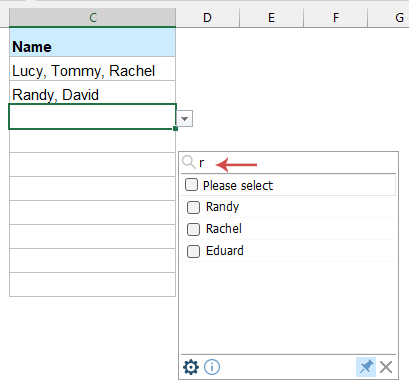The image size is (409, 391).
Task: Click the Eduard list item text
Action: click(225, 251)
